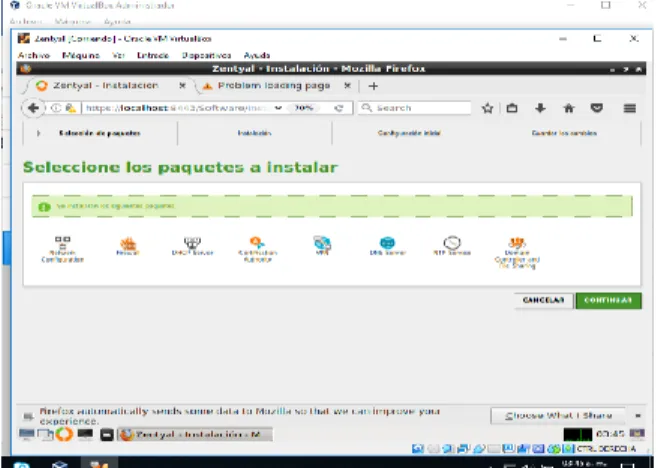Close the Zentyal - Instalación tab
Image resolution: width=658 pixels, height=468 pixels.
pos(182,86)
